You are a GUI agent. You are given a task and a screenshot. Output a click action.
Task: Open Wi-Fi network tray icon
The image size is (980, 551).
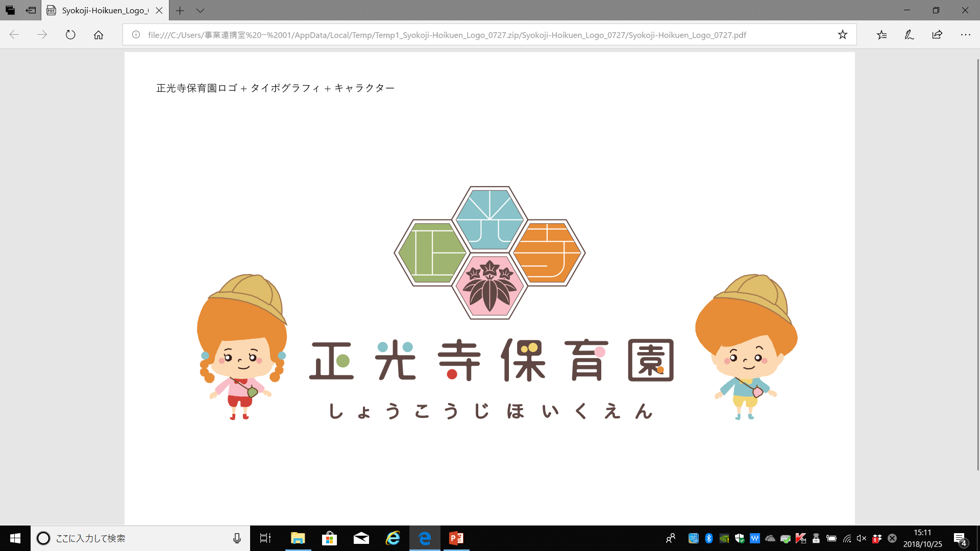847,538
